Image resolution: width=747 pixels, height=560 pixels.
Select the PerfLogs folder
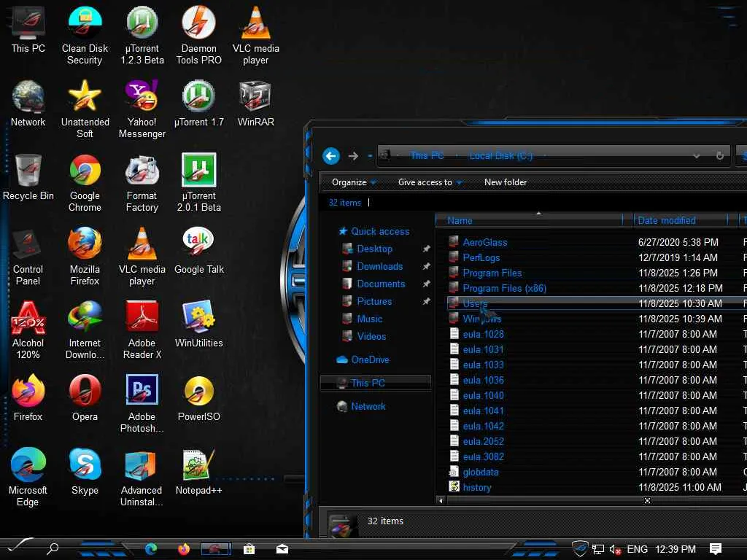coord(474,257)
